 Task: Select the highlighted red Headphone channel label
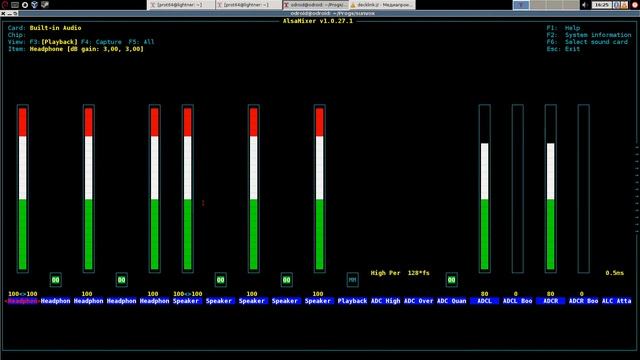point(22,301)
